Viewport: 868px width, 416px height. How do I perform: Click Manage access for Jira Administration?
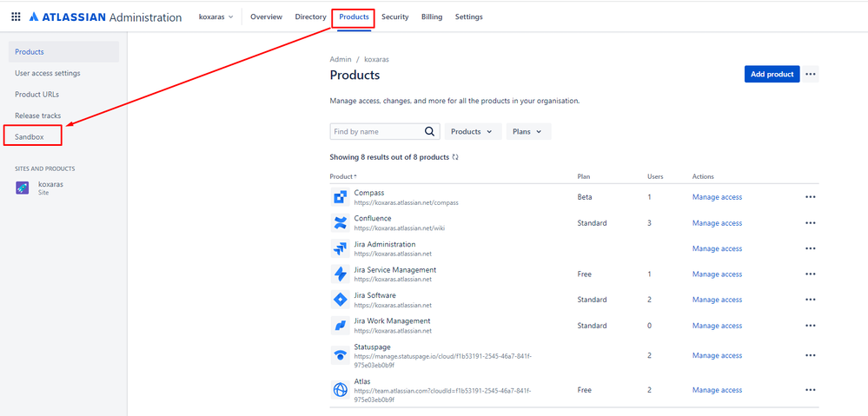coord(717,248)
